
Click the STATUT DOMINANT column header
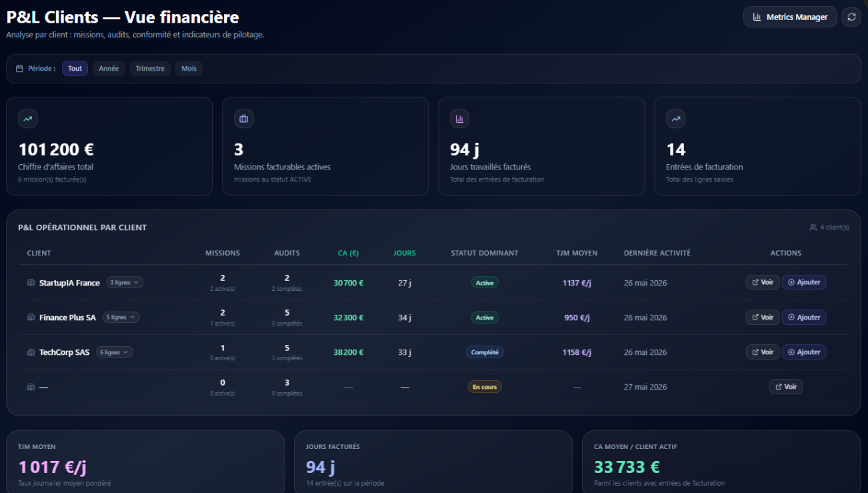pyautogui.click(x=485, y=254)
